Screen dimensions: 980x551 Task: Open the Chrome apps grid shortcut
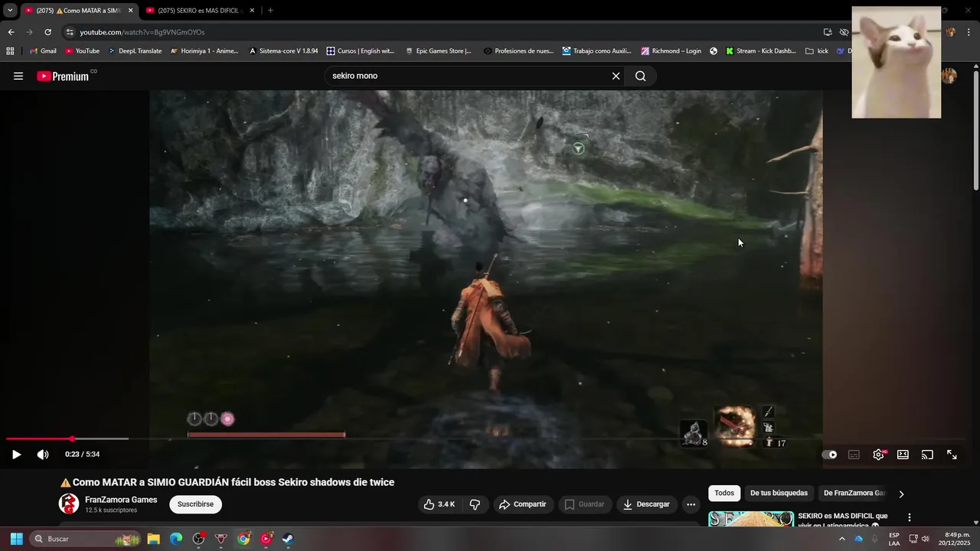click(10, 51)
